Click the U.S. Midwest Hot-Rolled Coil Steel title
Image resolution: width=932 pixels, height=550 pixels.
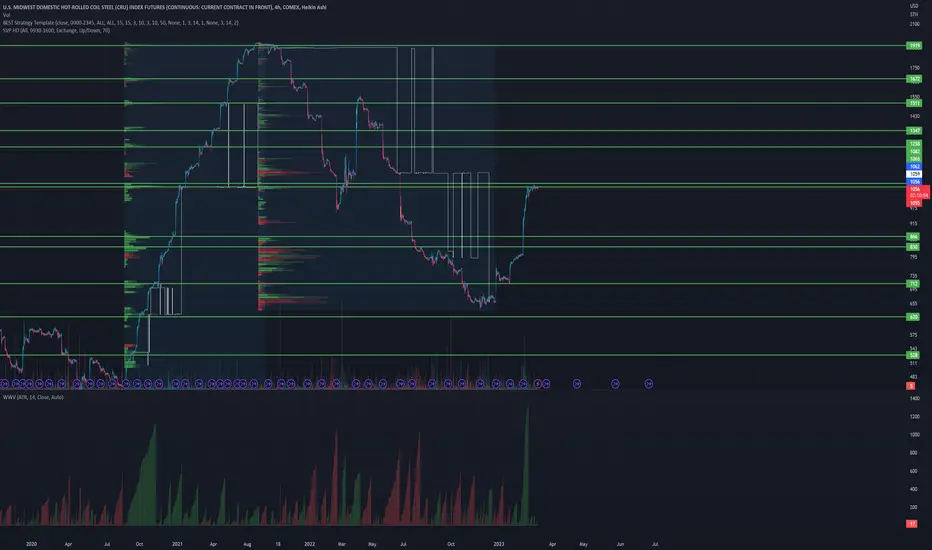pyautogui.click(x=164, y=7)
